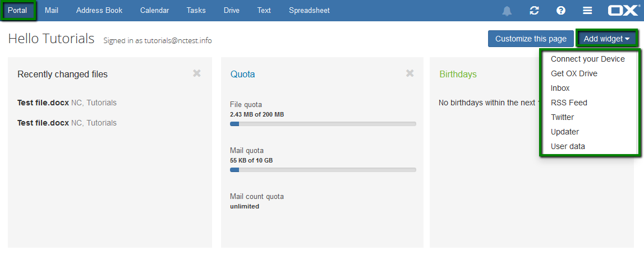Screen dimensions: 644x255
Task: Click the Customize this page button
Action: (531, 39)
